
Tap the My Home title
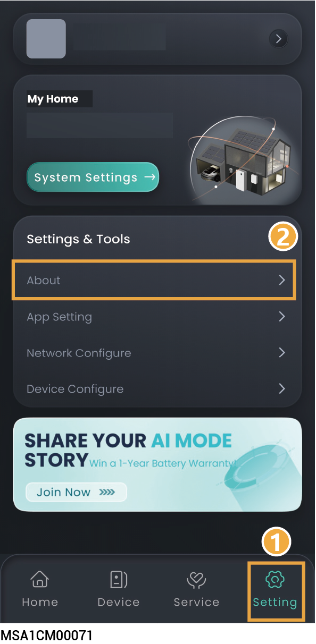pyautogui.click(x=53, y=99)
